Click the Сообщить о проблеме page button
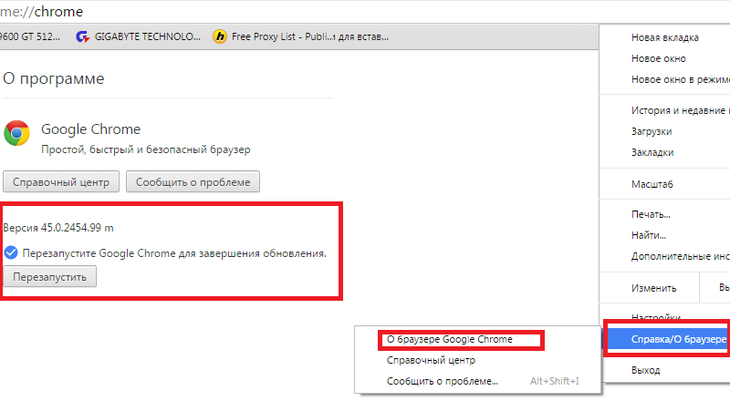730x401 pixels. (x=194, y=181)
